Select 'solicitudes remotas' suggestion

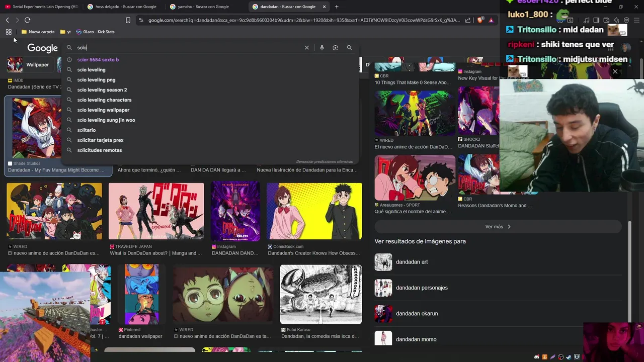210,150
